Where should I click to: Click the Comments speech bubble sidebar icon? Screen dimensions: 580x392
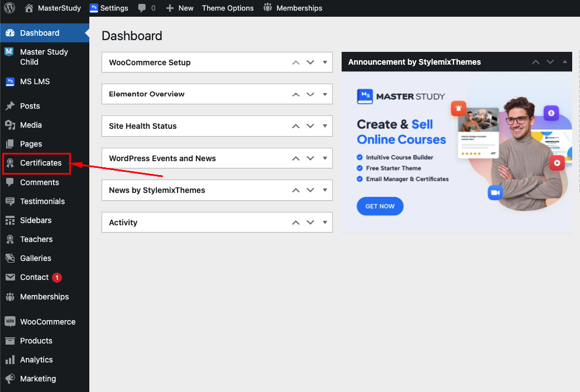[x=10, y=182]
